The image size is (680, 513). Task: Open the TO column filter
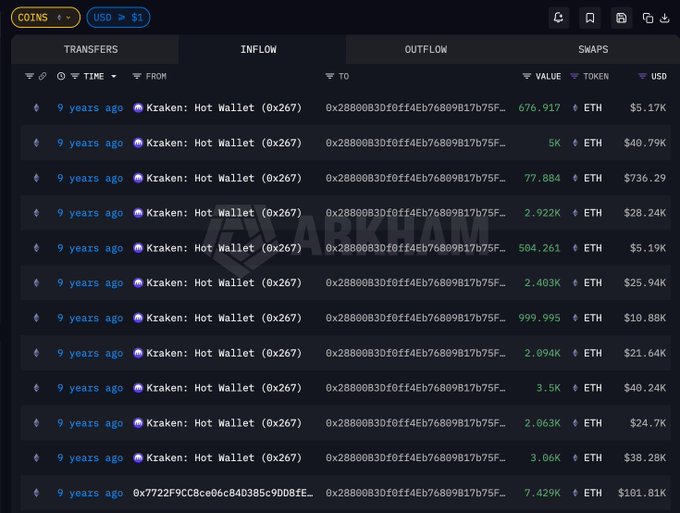(330, 76)
